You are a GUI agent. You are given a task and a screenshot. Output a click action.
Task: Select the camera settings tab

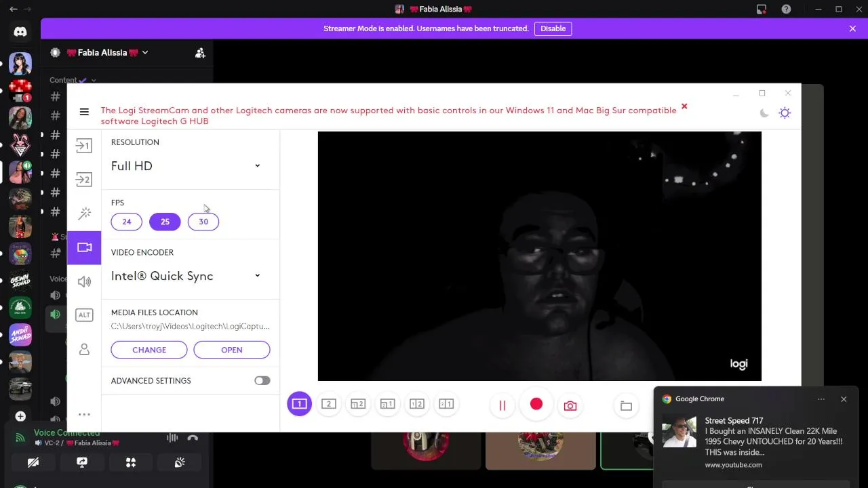[x=84, y=247]
